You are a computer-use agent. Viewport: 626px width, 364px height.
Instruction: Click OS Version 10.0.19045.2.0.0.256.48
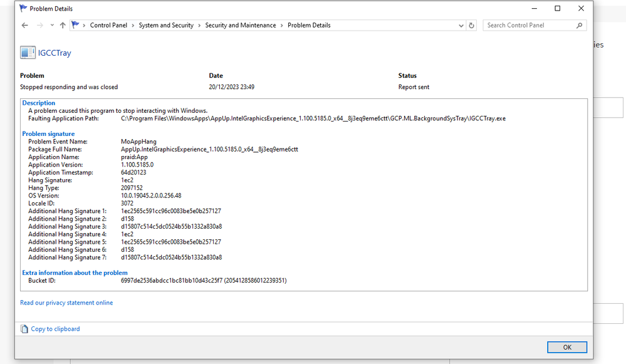tap(151, 195)
